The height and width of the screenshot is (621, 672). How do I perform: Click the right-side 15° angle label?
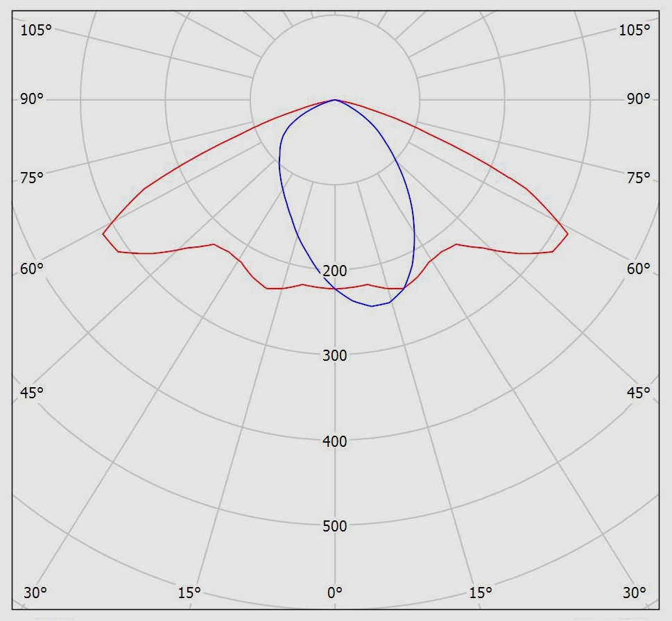[481, 593]
